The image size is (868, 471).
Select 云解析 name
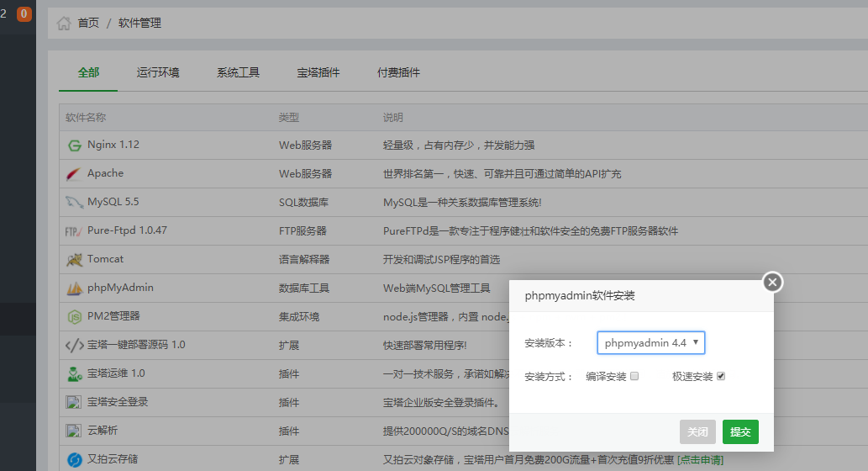tap(103, 431)
